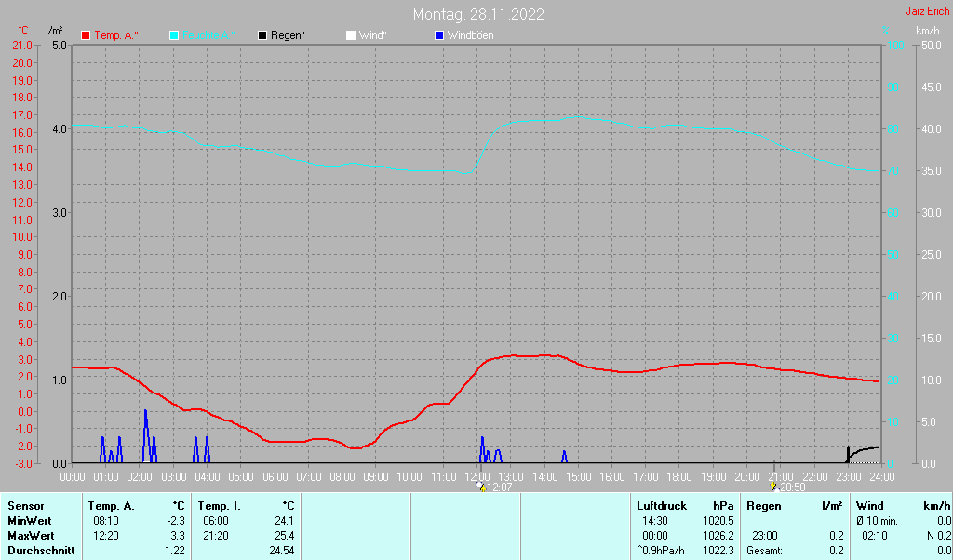Click the '1026.2' pressure maximum value
Screen dimensions: 953x560
click(718, 537)
